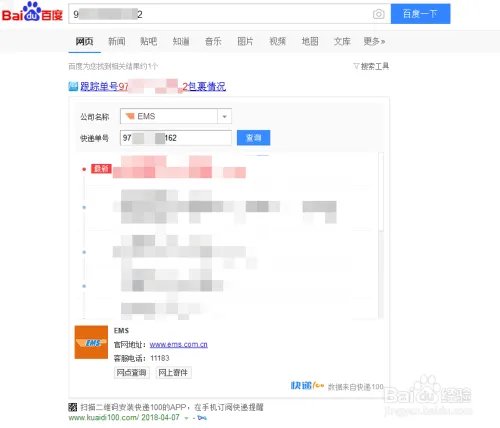Click the blue 查询 button

click(x=253, y=138)
